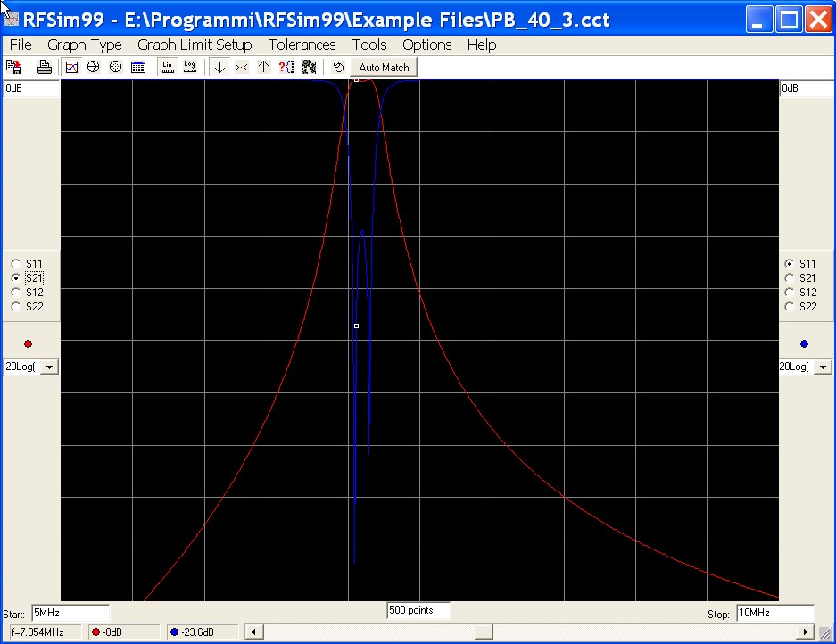Click the round icon before Auto Match
This screenshot has height=644, width=836.
[338, 67]
